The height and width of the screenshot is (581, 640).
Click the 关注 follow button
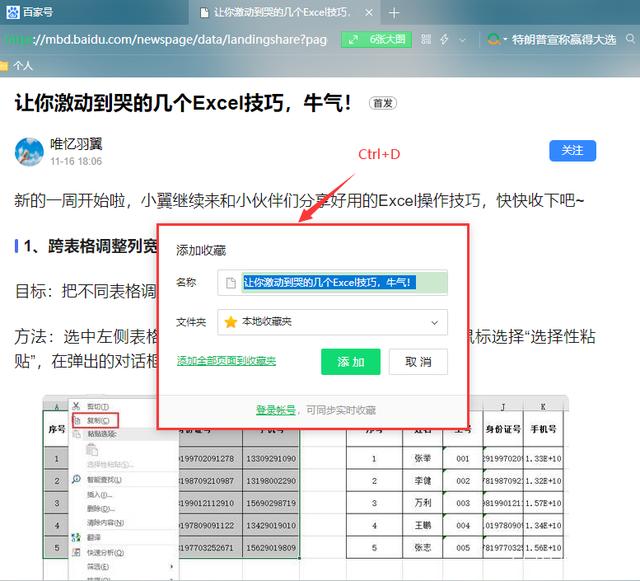tap(572, 151)
